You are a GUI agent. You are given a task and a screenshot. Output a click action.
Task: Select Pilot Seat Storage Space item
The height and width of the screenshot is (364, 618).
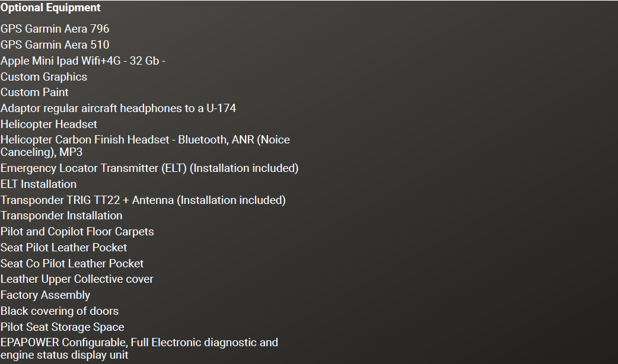pos(62,327)
